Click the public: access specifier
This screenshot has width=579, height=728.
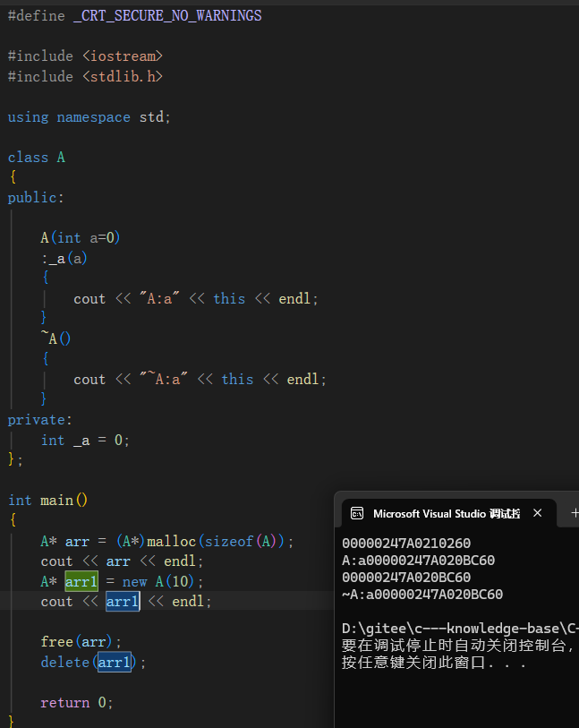(36, 198)
